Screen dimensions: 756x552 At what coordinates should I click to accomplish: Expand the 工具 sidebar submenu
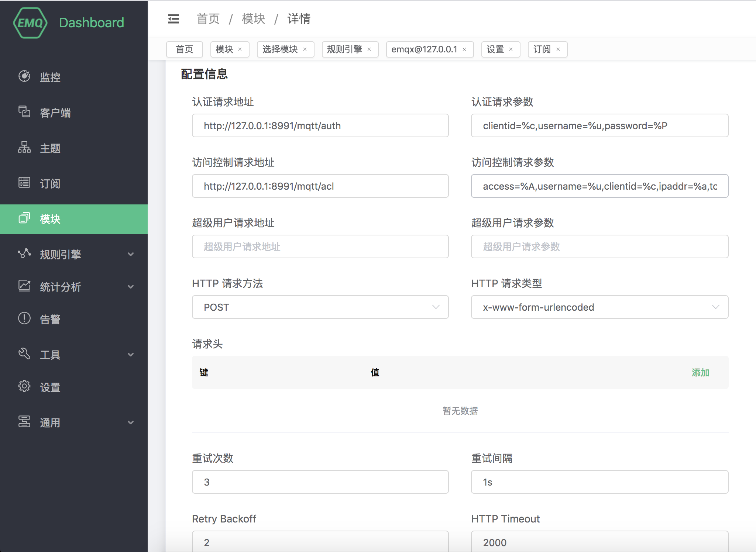[x=130, y=355]
